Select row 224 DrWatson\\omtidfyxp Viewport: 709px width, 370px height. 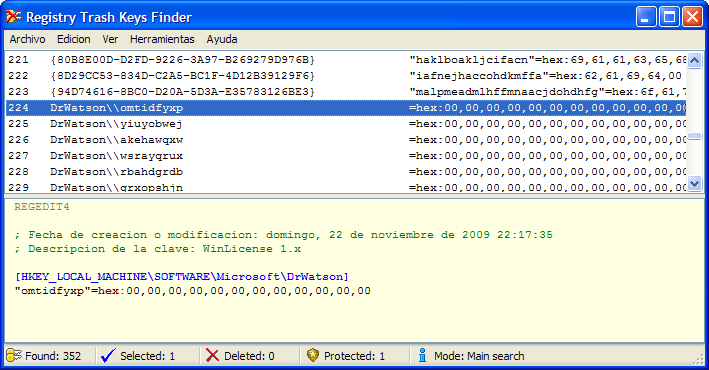(346, 108)
